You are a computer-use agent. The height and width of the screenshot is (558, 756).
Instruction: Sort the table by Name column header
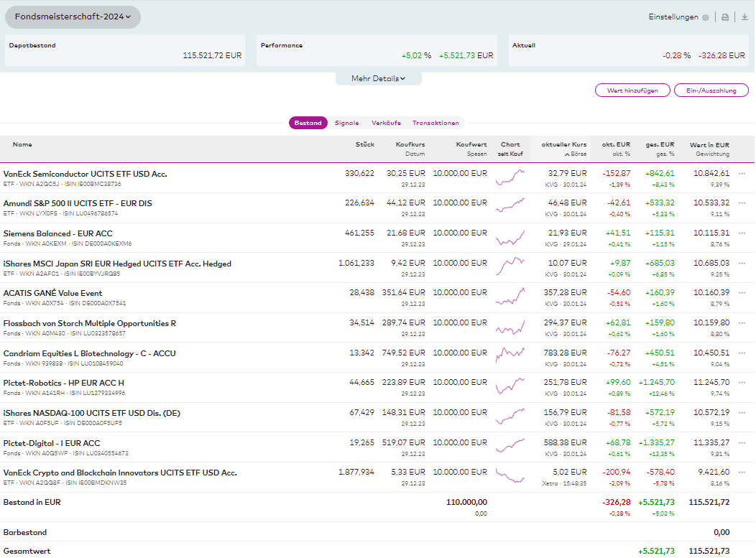pos(22,144)
